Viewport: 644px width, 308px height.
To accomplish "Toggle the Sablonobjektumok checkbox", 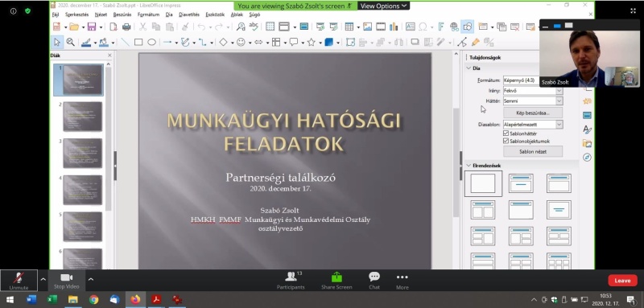I will coord(506,141).
